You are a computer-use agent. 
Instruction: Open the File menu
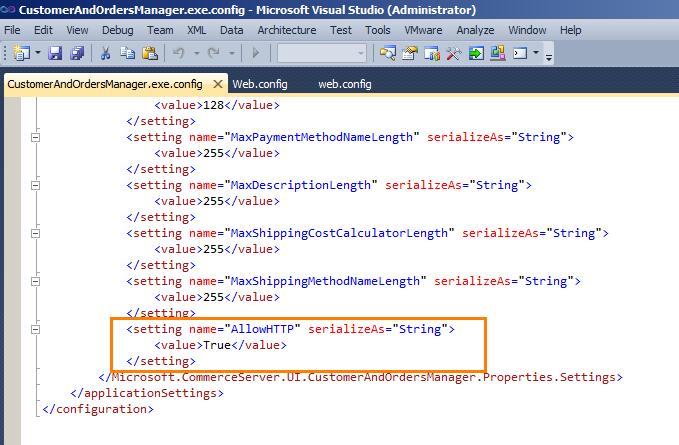[12, 30]
